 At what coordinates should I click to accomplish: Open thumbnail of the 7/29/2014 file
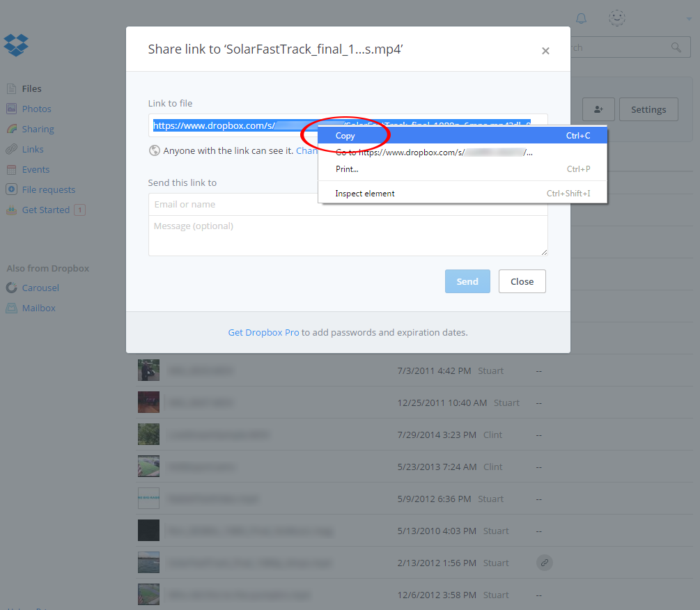click(148, 435)
